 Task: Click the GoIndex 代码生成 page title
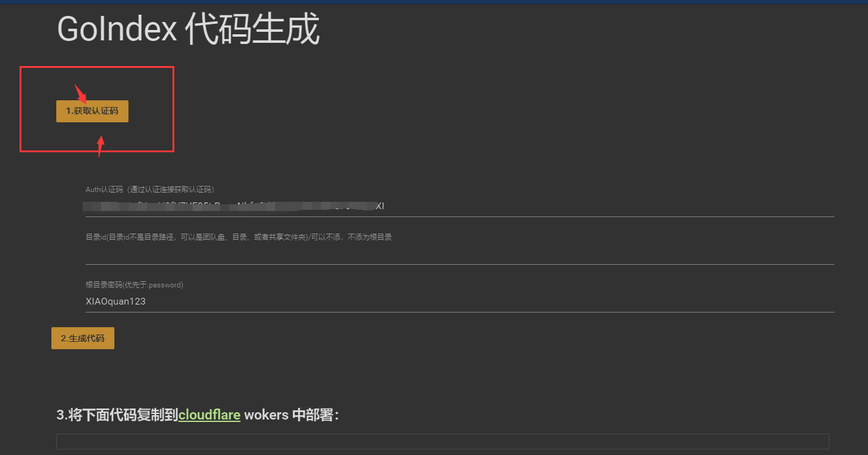(188, 29)
